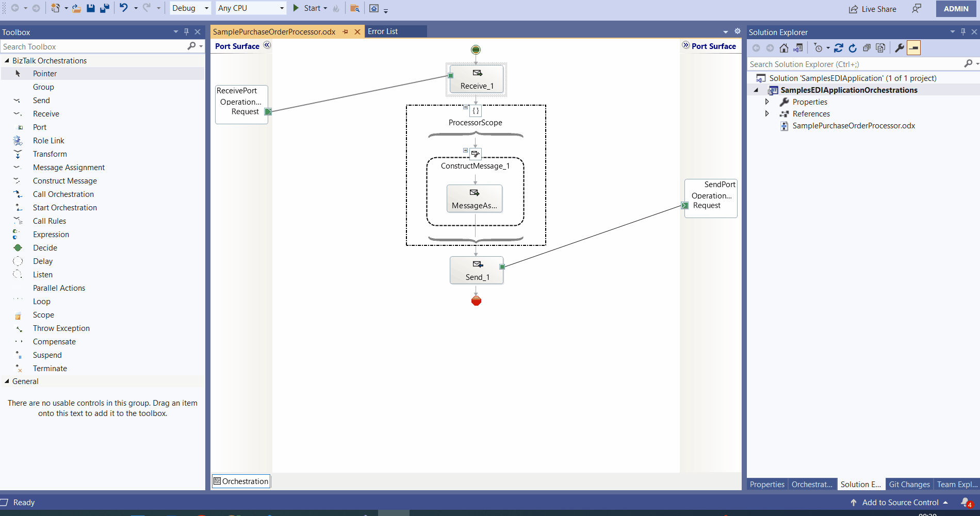Screen dimensions: 980x516
Task: Collapse the ProcessorScope shape
Action: (x=465, y=107)
